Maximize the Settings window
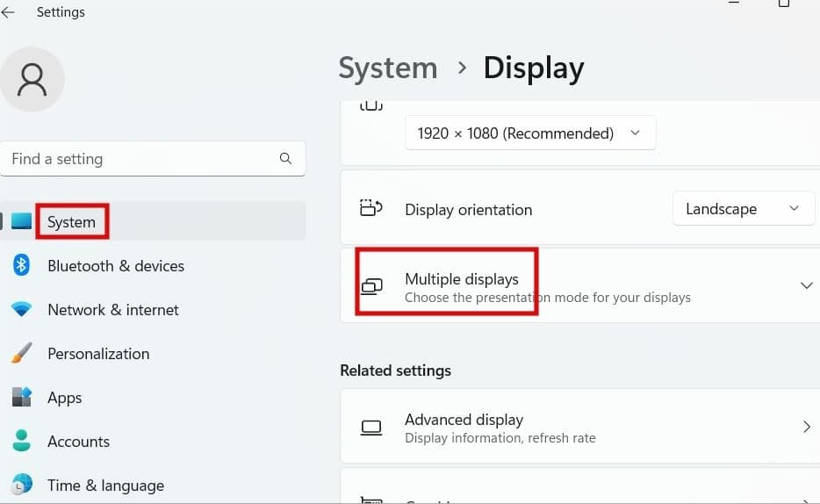The width and height of the screenshot is (820, 504). click(783, 4)
